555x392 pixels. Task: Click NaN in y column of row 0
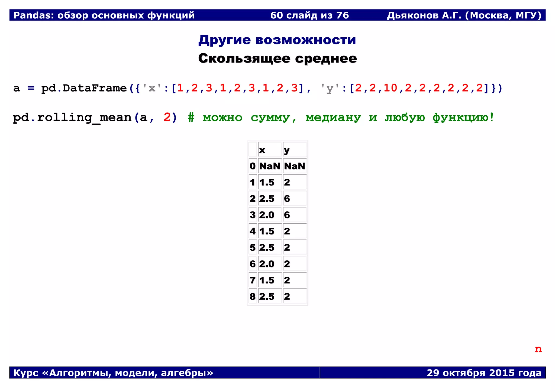tap(295, 166)
